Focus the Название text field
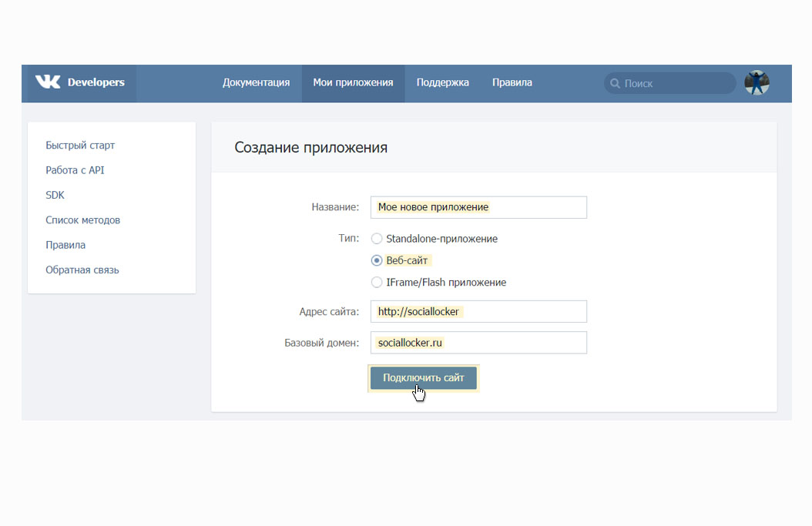Image resolution: width=812 pixels, height=526 pixels. point(478,207)
